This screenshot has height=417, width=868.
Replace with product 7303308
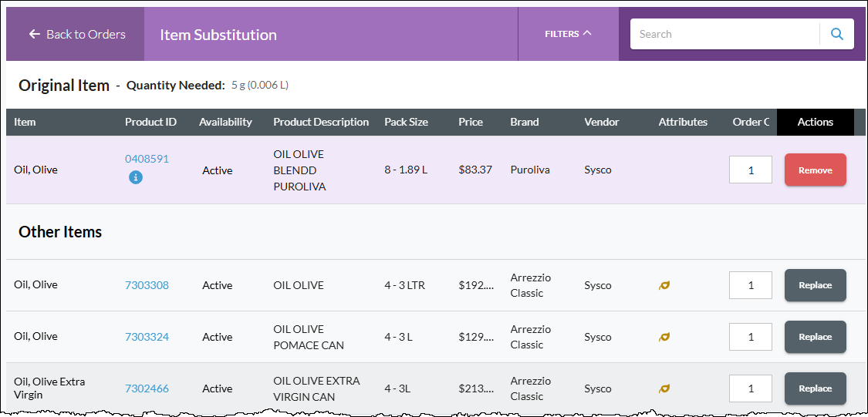pos(815,285)
